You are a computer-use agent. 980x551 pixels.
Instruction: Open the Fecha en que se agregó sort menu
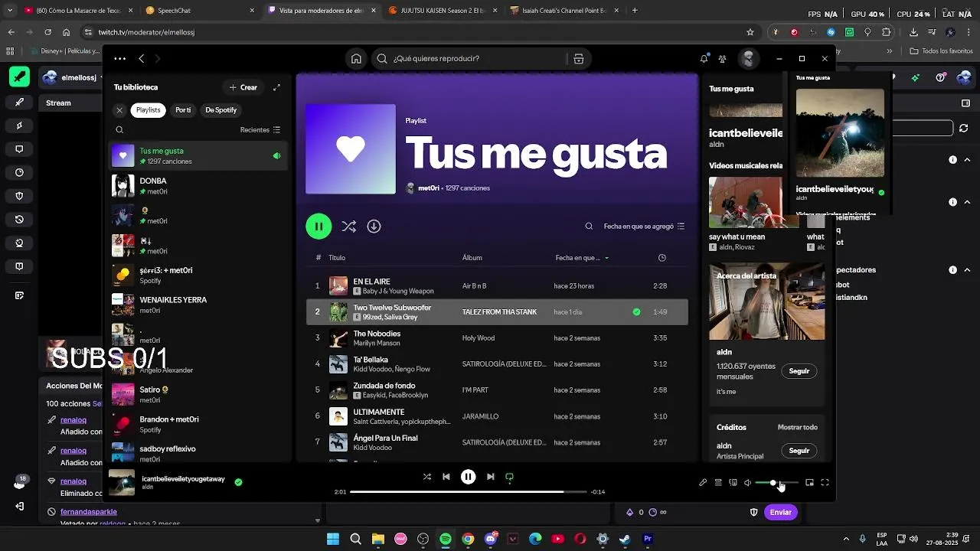pyautogui.click(x=644, y=227)
